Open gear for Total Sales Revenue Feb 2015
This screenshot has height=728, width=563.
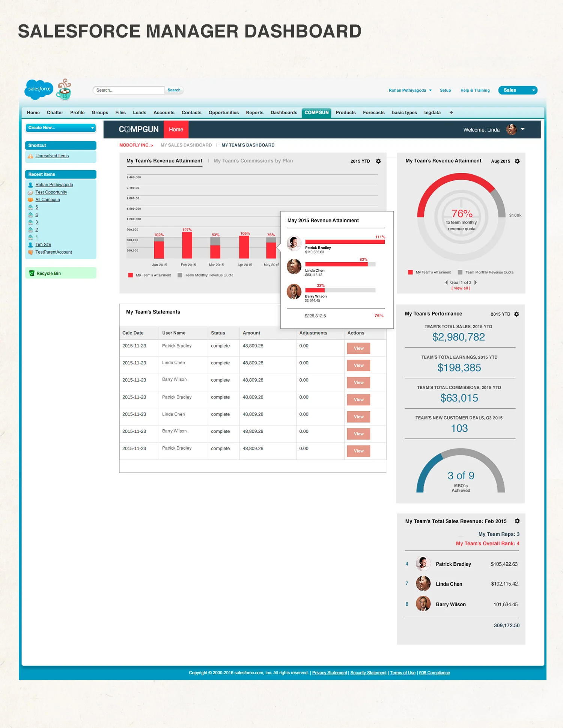(x=517, y=521)
